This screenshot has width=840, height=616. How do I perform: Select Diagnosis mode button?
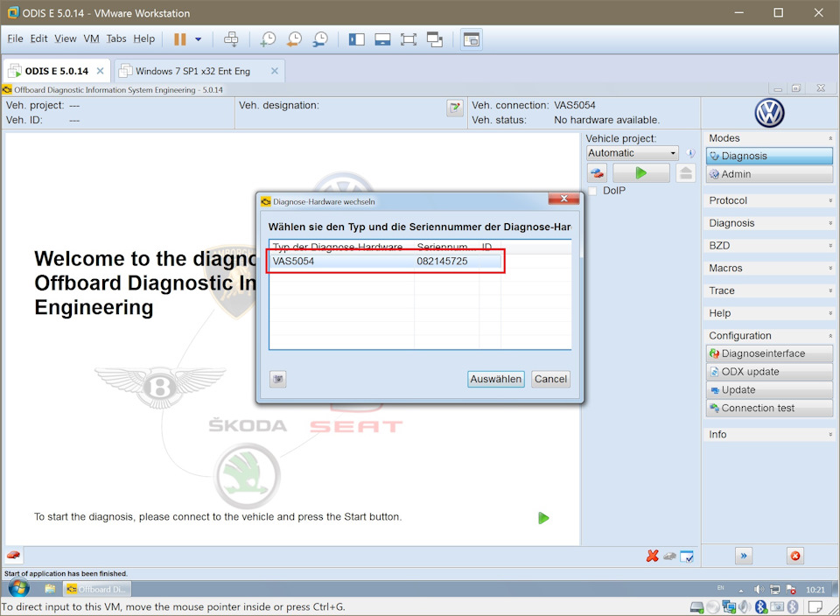(769, 156)
